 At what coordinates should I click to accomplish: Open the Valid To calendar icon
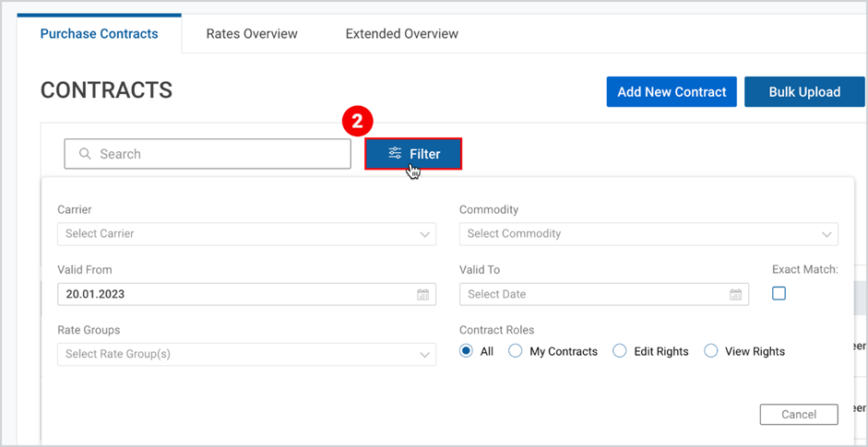[736, 294]
